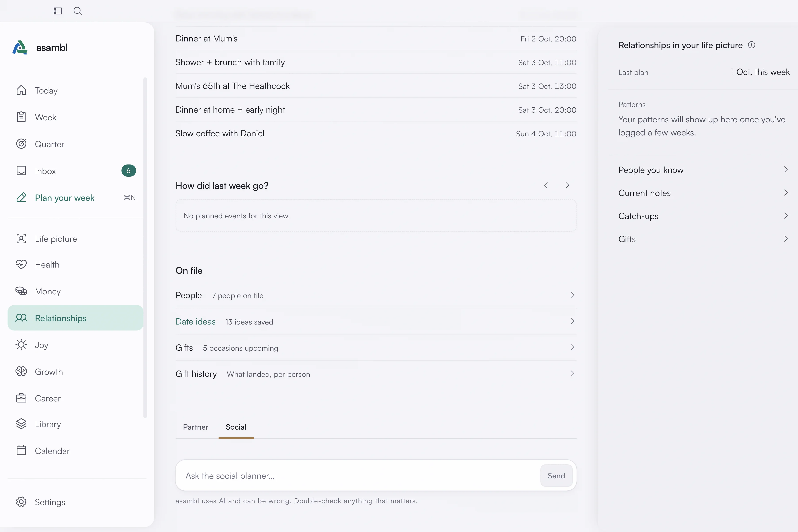Open Shower + brunch with family event
This screenshot has height=532, width=798.
pyautogui.click(x=376, y=63)
